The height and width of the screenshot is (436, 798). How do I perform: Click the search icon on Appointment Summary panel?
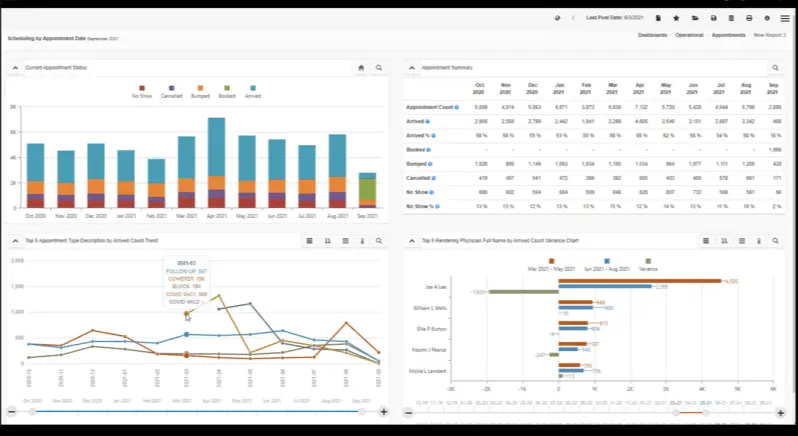[x=775, y=68]
